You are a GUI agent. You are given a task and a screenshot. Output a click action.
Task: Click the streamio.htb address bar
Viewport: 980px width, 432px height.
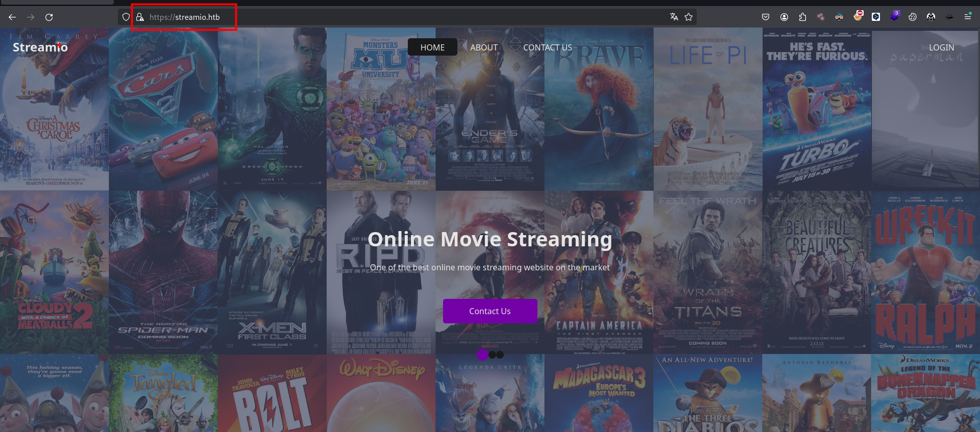[x=357, y=17]
